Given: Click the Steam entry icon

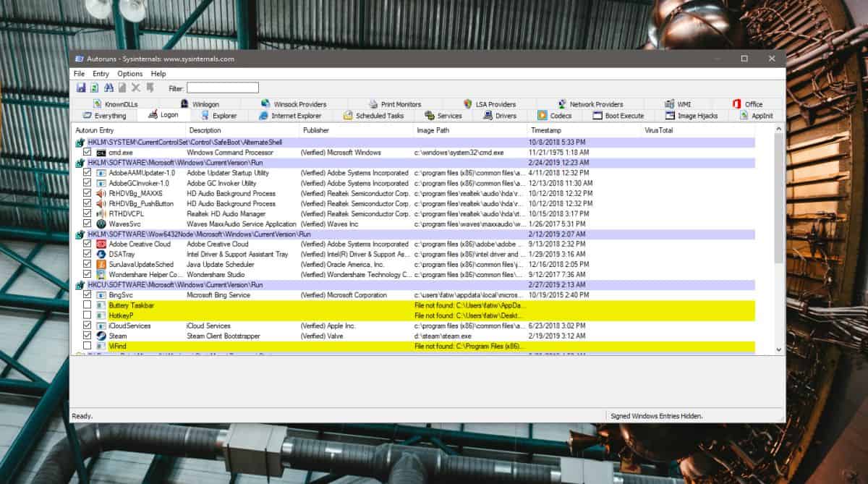Looking at the screenshot, I should pos(101,336).
